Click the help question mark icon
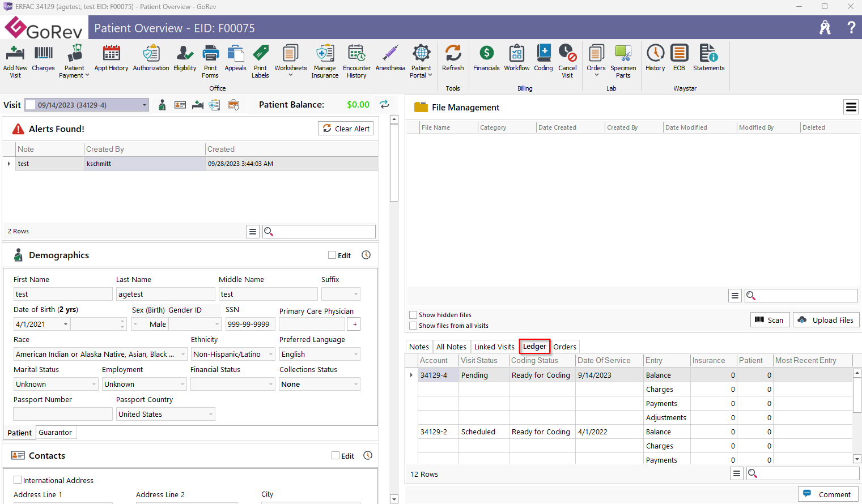The width and height of the screenshot is (862, 504). click(x=851, y=27)
